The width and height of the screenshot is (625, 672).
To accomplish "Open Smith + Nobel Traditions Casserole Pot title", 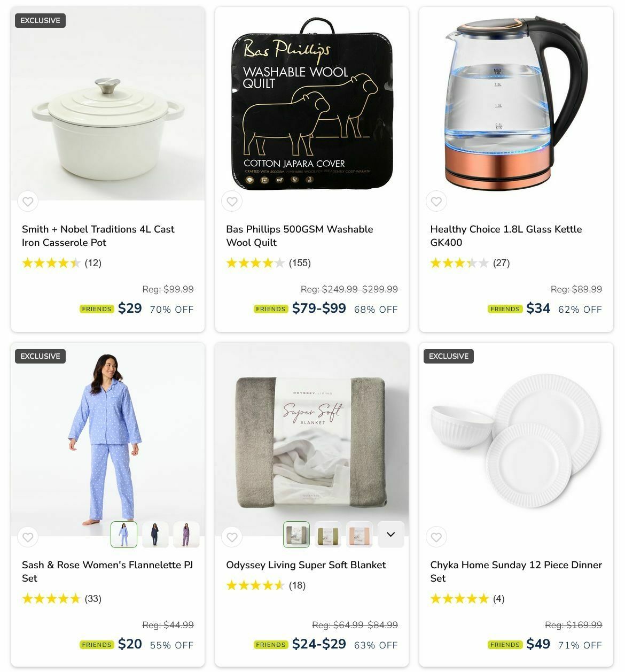I will tap(98, 236).
